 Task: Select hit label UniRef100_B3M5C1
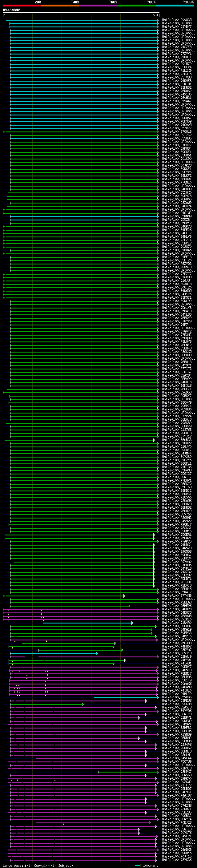pos(176,297)
